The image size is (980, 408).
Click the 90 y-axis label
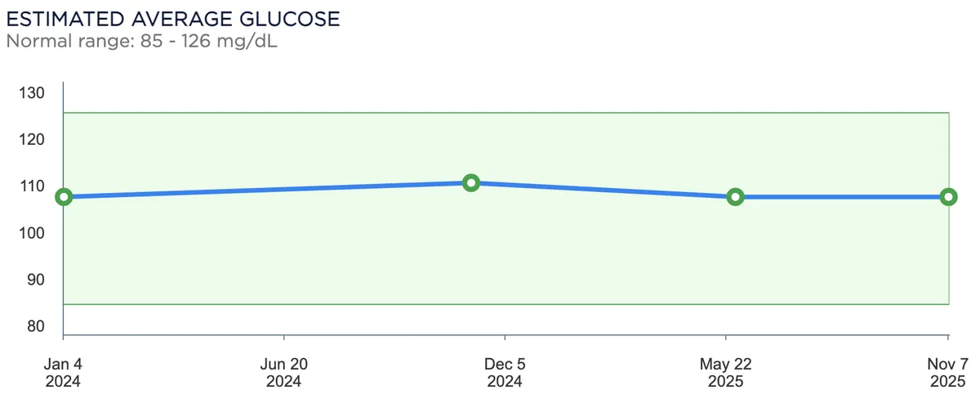[x=36, y=280]
